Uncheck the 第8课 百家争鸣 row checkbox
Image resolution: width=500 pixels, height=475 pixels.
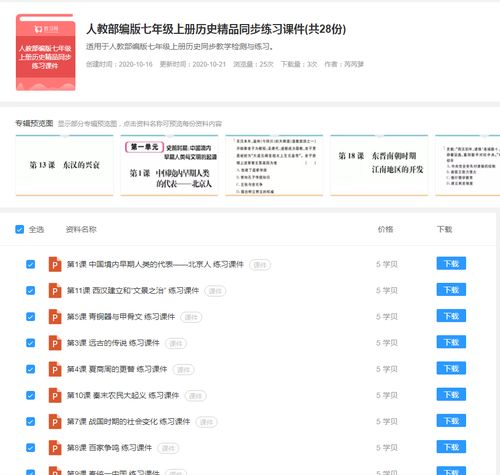[x=30, y=448]
